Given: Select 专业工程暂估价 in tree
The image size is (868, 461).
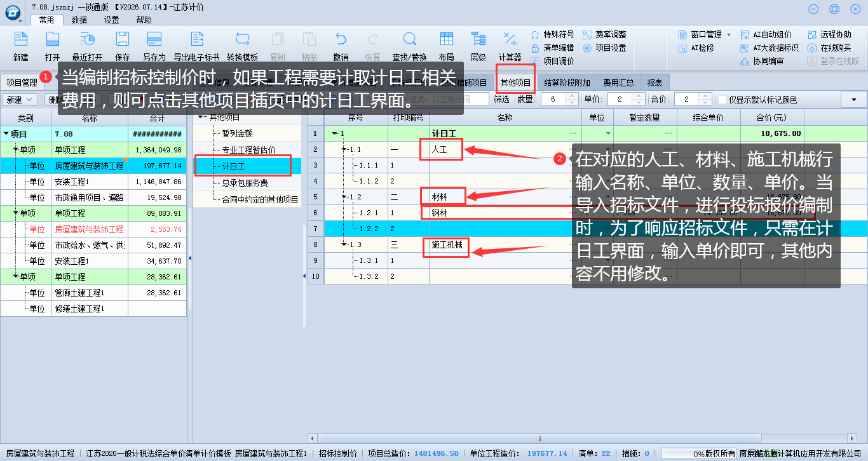Looking at the screenshot, I should [248, 150].
